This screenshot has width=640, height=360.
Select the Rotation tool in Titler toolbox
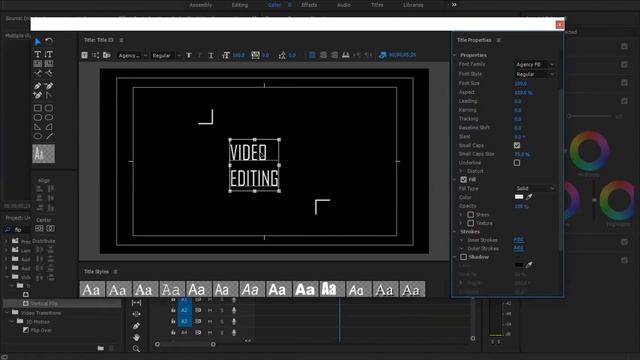pos(49,41)
